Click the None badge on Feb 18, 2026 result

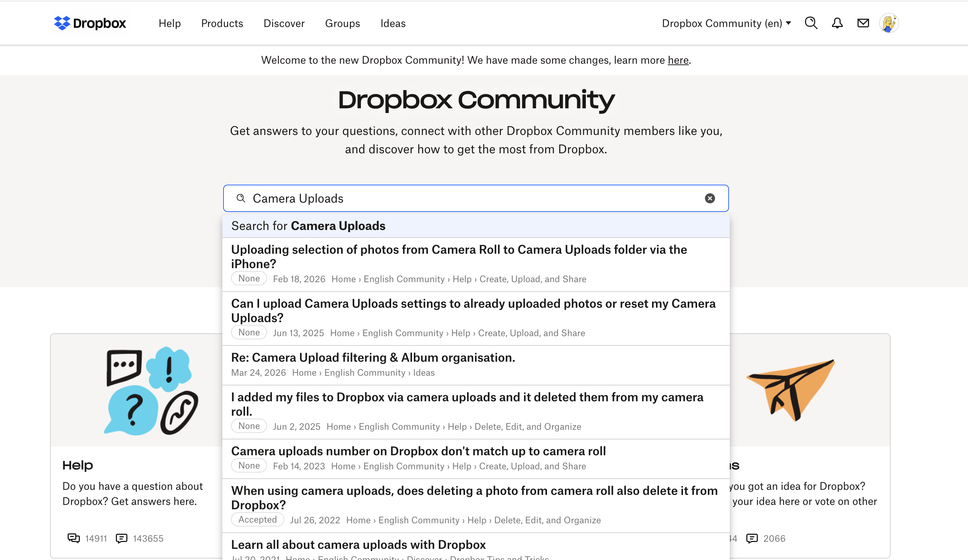click(x=249, y=279)
